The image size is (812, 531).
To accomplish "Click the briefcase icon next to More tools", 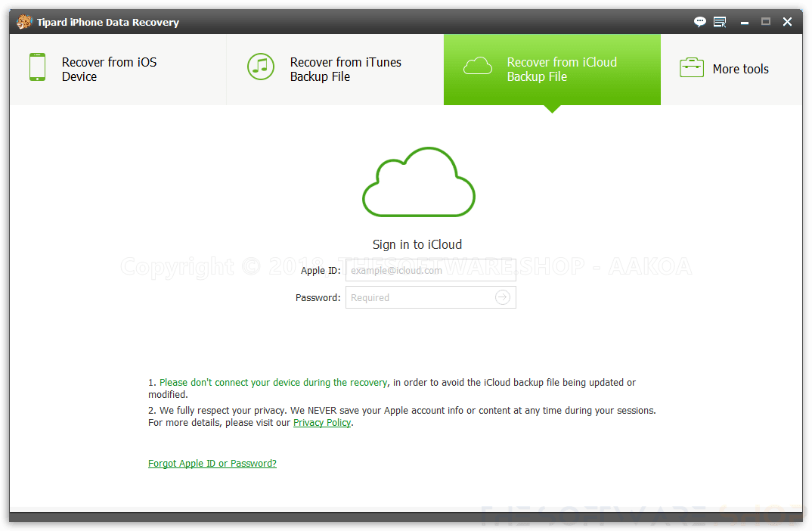I will [x=692, y=67].
